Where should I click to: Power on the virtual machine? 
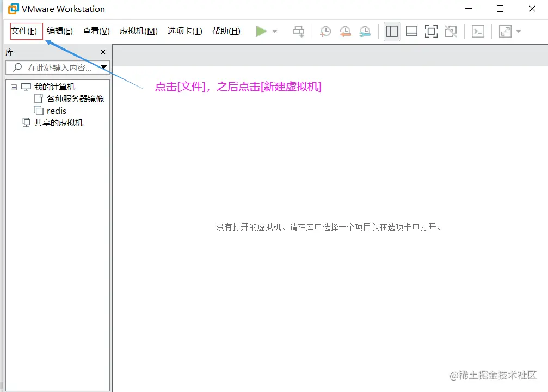pyautogui.click(x=261, y=31)
